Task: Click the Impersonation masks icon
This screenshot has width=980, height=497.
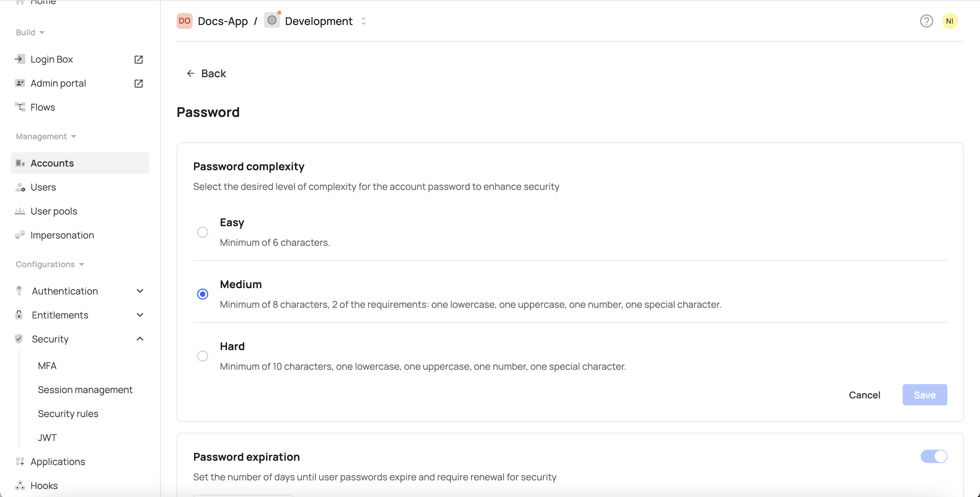Action: coord(20,235)
